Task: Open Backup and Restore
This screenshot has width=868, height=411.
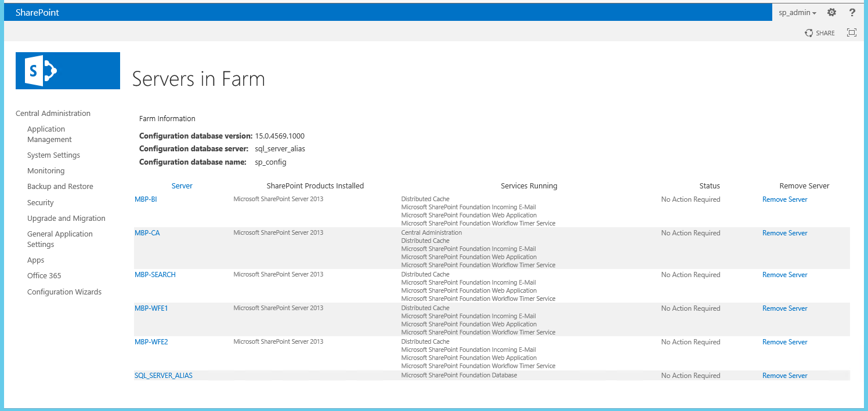Action: coord(60,187)
